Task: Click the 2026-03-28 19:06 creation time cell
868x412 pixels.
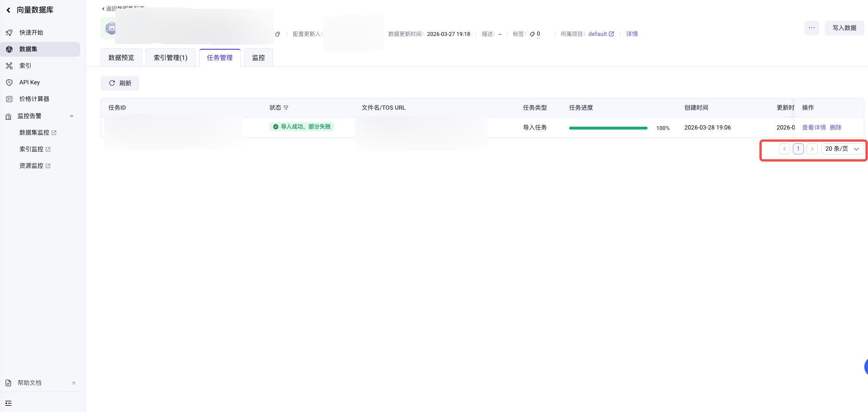Action: coord(707,127)
